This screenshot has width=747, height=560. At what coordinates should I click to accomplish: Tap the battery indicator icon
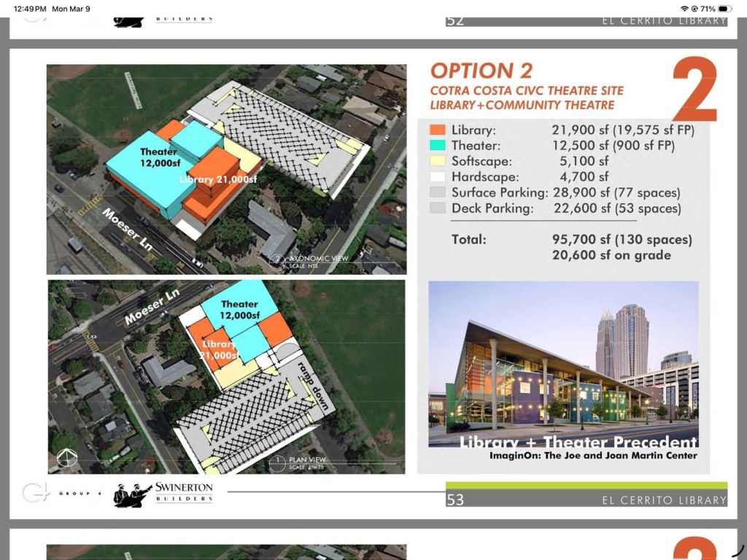tap(724, 8)
